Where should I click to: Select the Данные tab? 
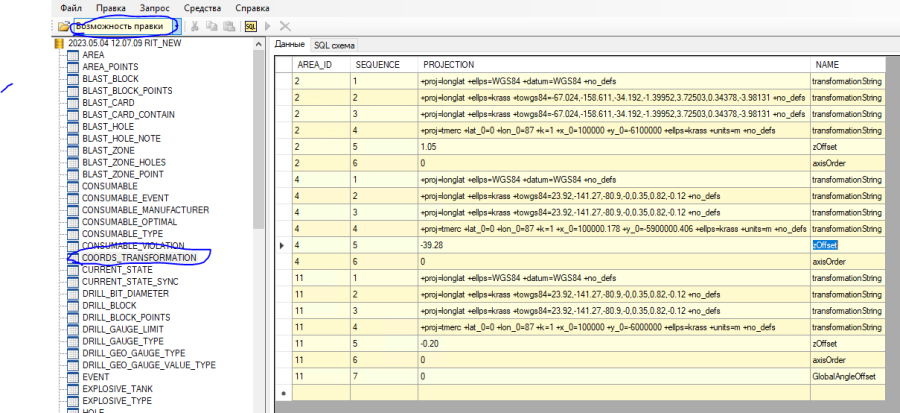(x=289, y=45)
